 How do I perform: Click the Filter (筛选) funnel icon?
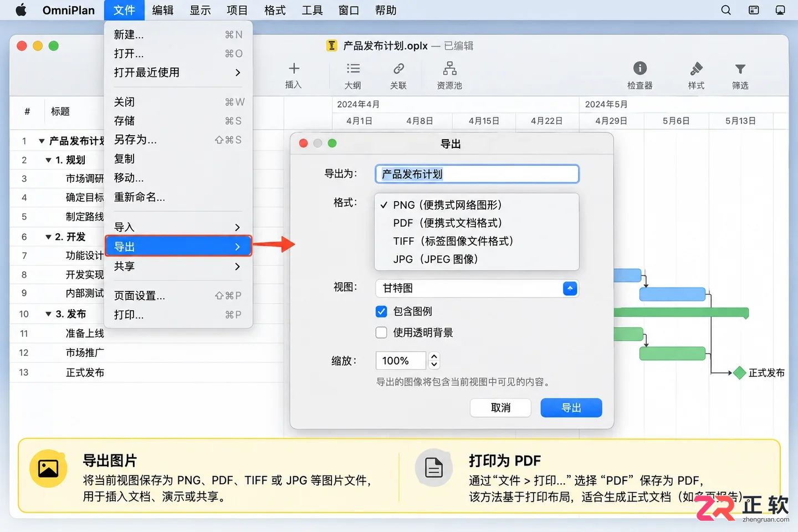(740, 69)
